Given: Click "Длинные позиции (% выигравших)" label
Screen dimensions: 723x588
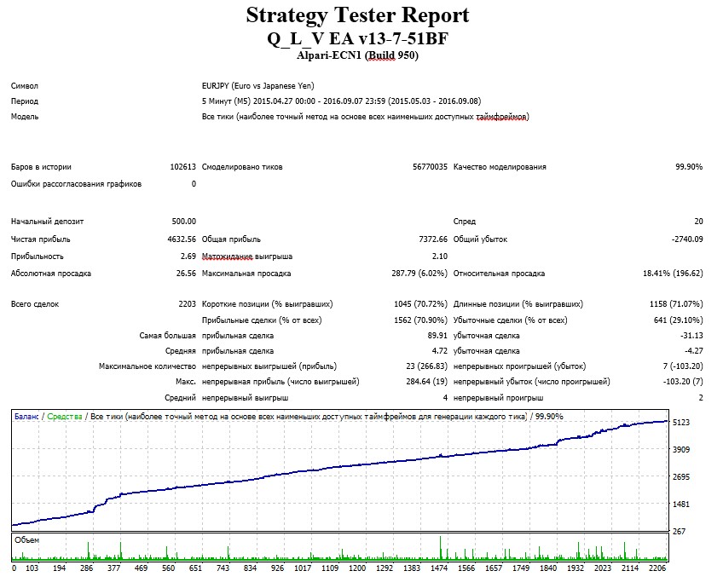Looking at the screenshot, I should pyautogui.click(x=518, y=304).
